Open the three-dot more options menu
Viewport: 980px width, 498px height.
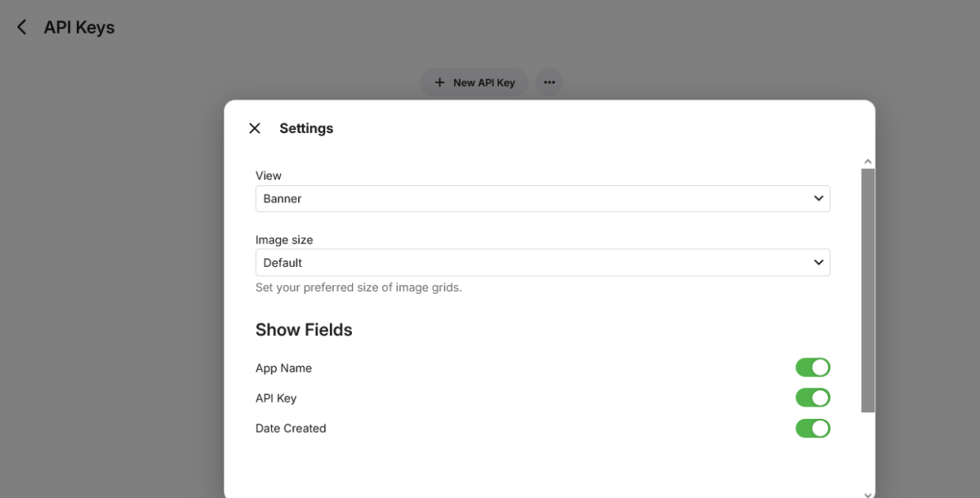coord(550,82)
